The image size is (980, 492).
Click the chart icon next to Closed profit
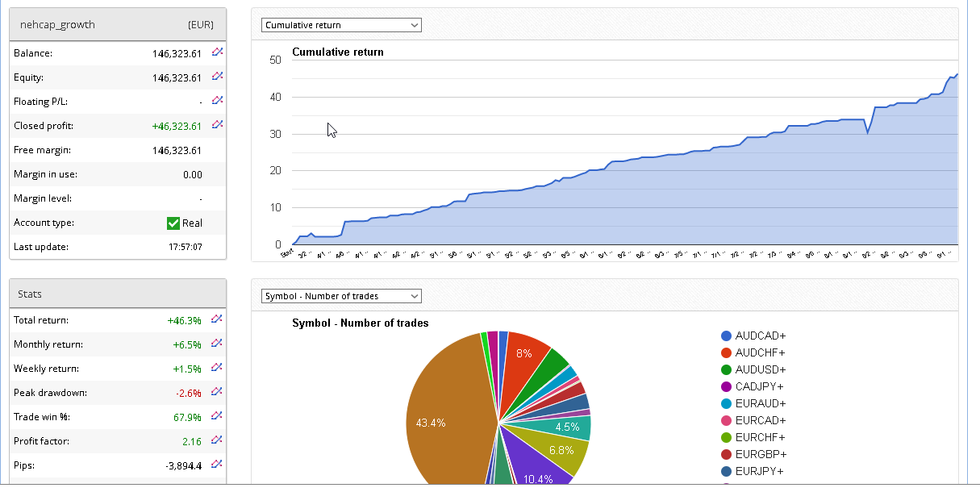[217, 125]
